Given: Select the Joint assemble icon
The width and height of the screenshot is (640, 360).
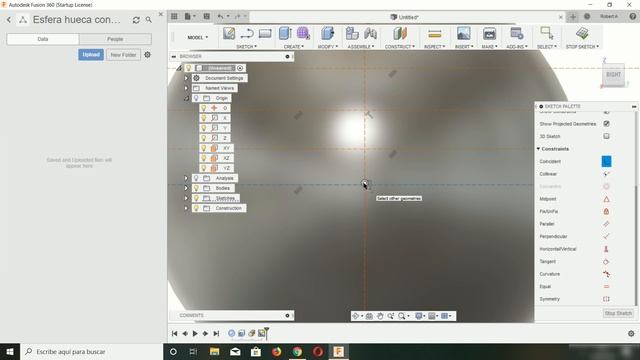Looking at the screenshot, I should (371, 33).
